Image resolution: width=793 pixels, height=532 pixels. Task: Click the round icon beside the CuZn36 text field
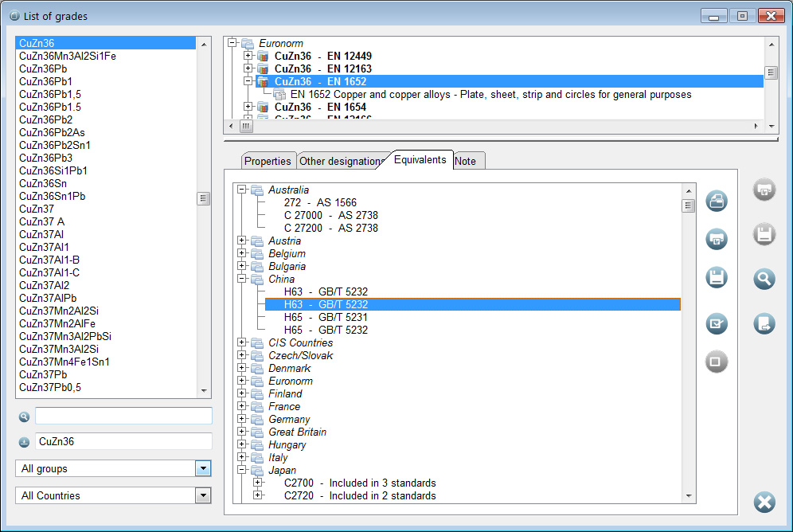tap(24, 442)
